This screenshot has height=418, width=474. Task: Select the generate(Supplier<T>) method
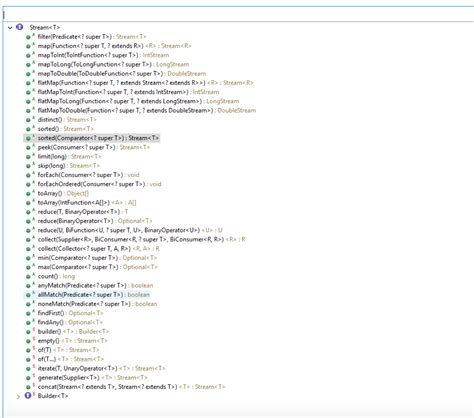[x=92, y=378]
